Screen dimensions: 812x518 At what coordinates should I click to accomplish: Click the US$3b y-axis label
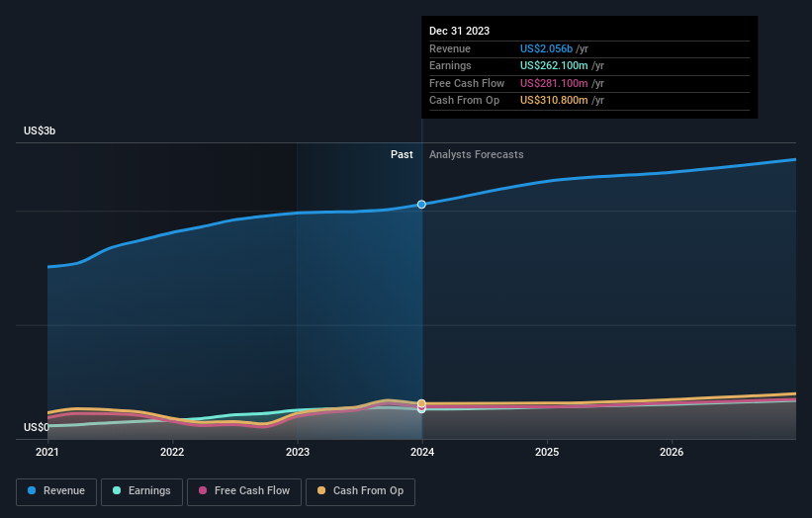click(40, 130)
